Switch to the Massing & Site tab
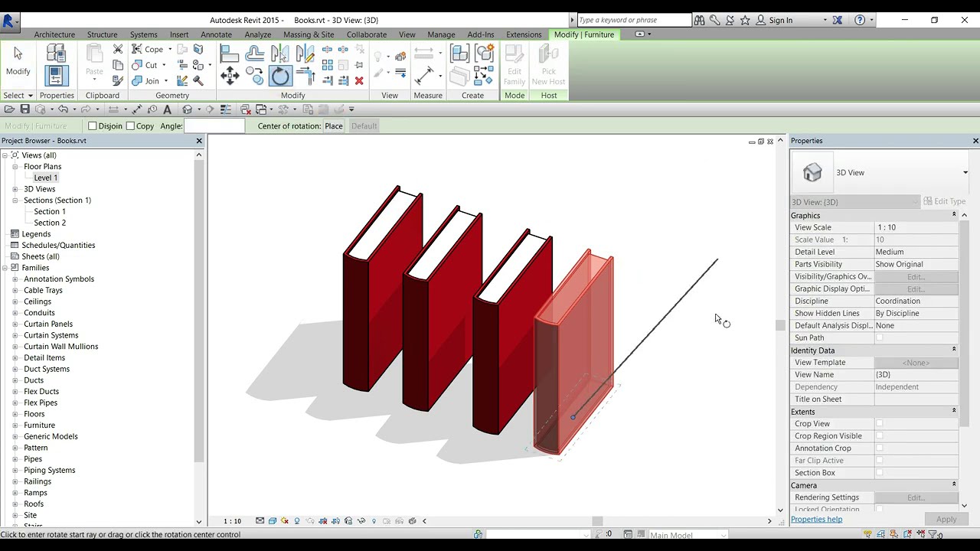980x551 pixels. (x=309, y=34)
